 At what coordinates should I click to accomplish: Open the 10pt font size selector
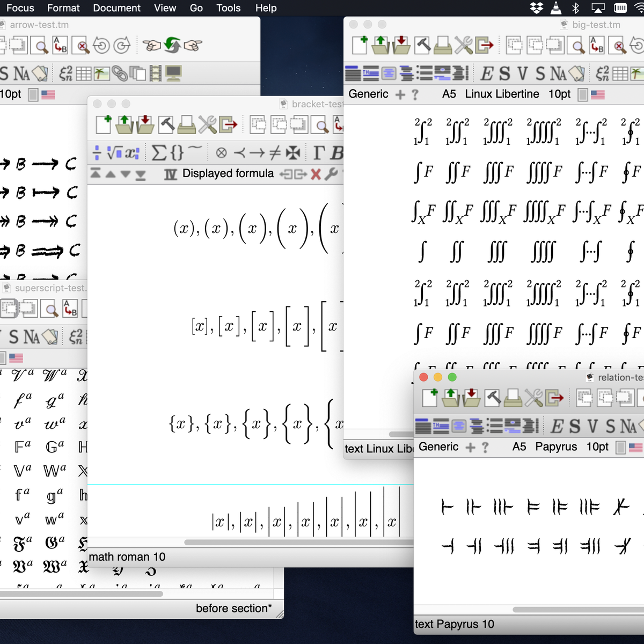coord(559,94)
